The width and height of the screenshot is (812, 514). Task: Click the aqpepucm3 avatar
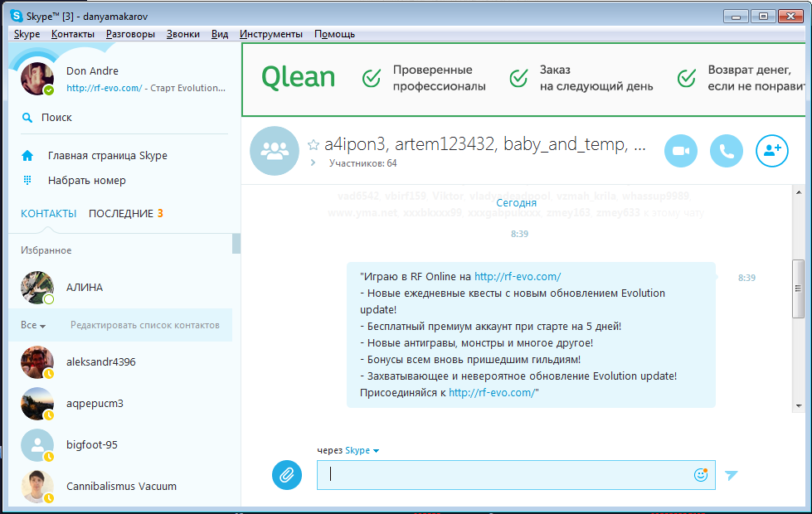[37, 403]
